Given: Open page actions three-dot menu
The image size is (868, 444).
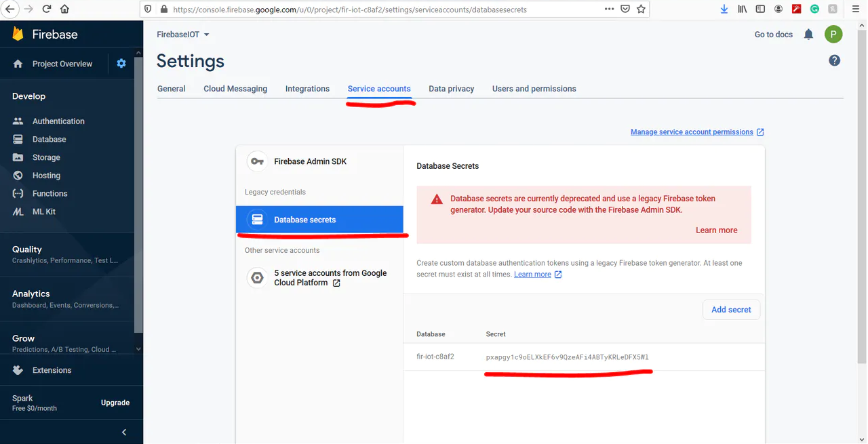Looking at the screenshot, I should point(609,9).
